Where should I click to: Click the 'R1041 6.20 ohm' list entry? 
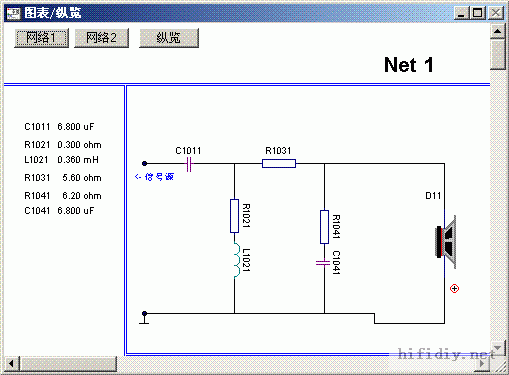(x=63, y=196)
